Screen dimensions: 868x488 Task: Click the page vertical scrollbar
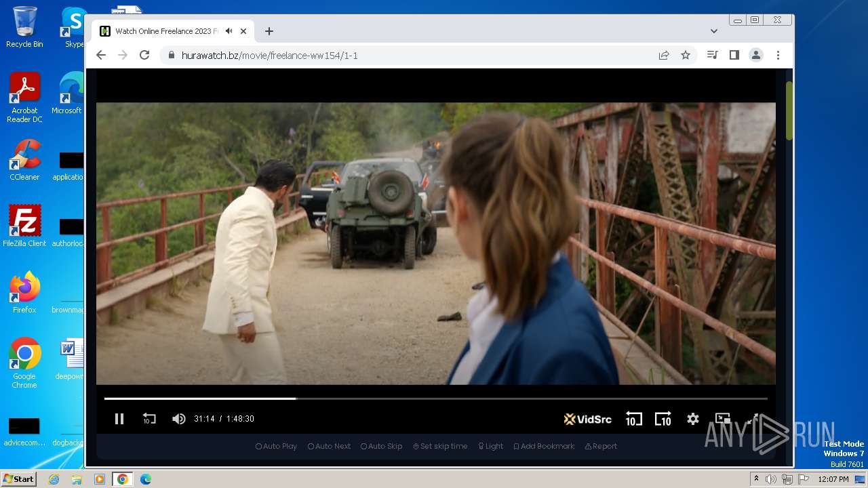coord(789,110)
